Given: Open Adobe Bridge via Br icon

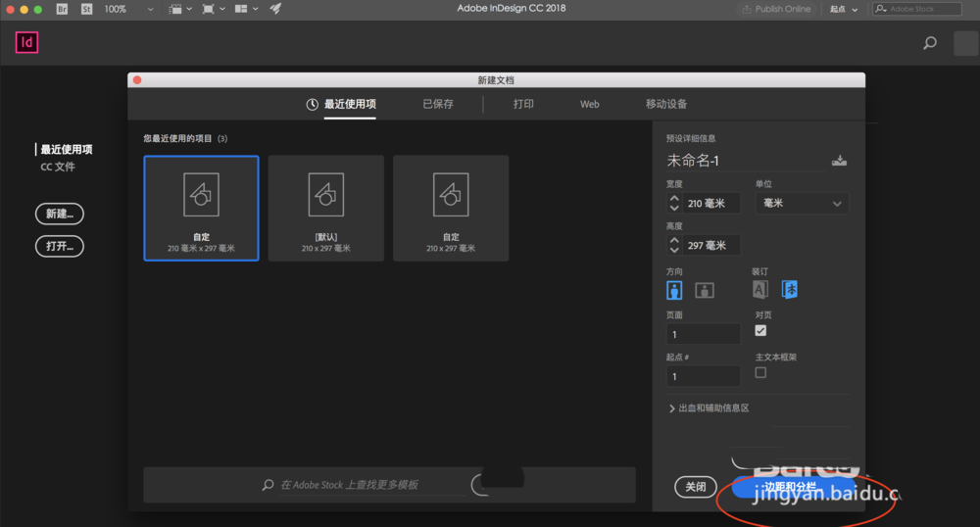Looking at the screenshot, I should (63, 9).
